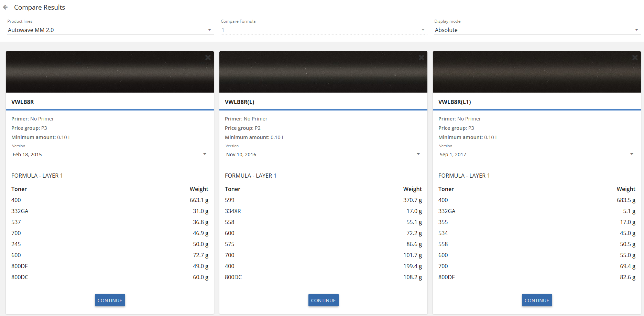Dismiss the VWLB8R(L1) card using X
Viewport: 644px width, 316px height.
(x=635, y=57)
